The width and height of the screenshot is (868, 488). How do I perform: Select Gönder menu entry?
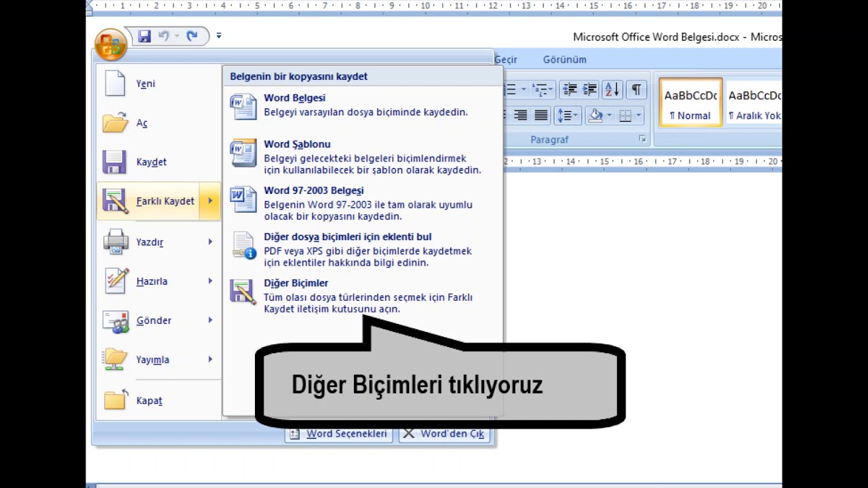[x=149, y=321]
